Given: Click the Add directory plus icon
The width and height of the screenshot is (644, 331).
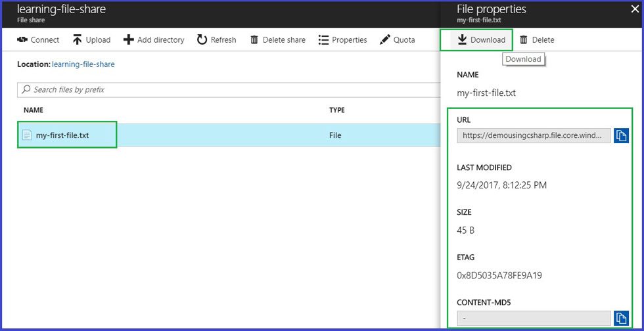Looking at the screenshot, I should click(x=129, y=40).
